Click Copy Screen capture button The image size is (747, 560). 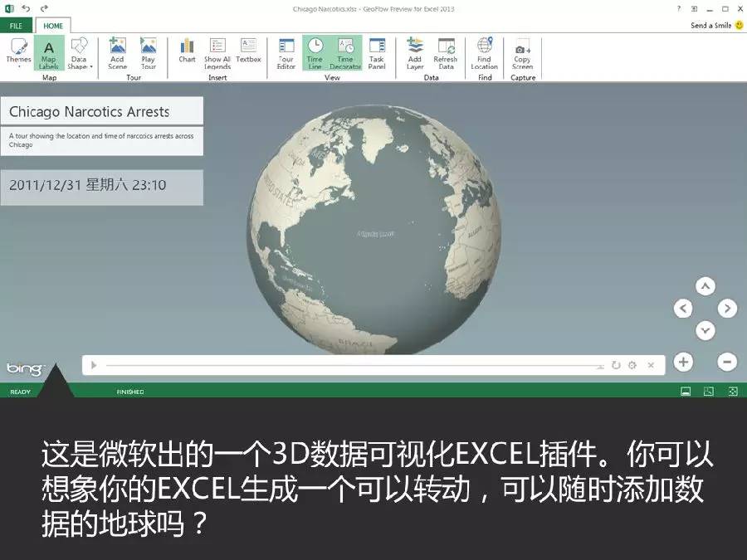522,55
